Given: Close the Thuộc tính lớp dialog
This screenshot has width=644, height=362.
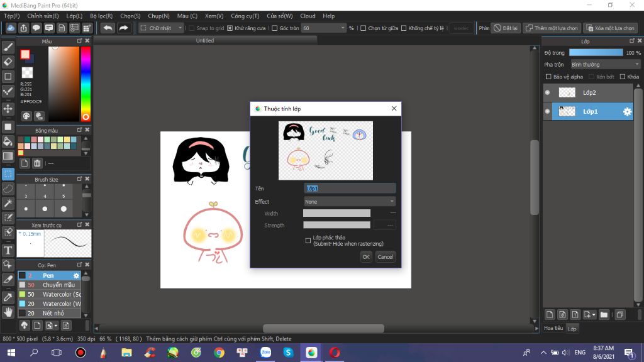Looking at the screenshot, I should coord(394,108).
